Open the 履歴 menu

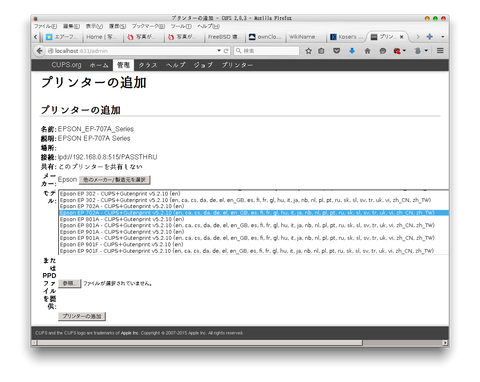tap(117, 26)
